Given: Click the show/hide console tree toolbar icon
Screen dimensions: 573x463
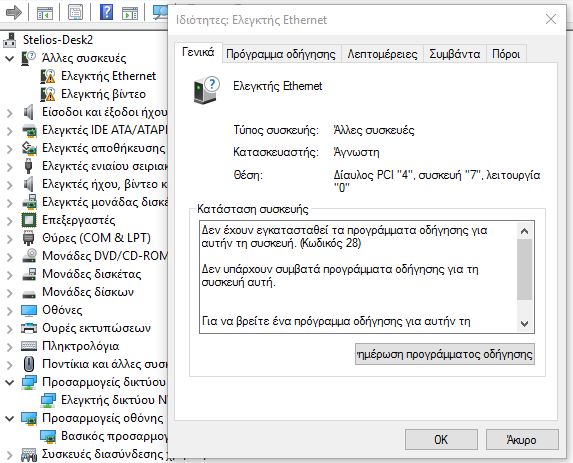Looking at the screenshot, I should (x=45, y=14).
